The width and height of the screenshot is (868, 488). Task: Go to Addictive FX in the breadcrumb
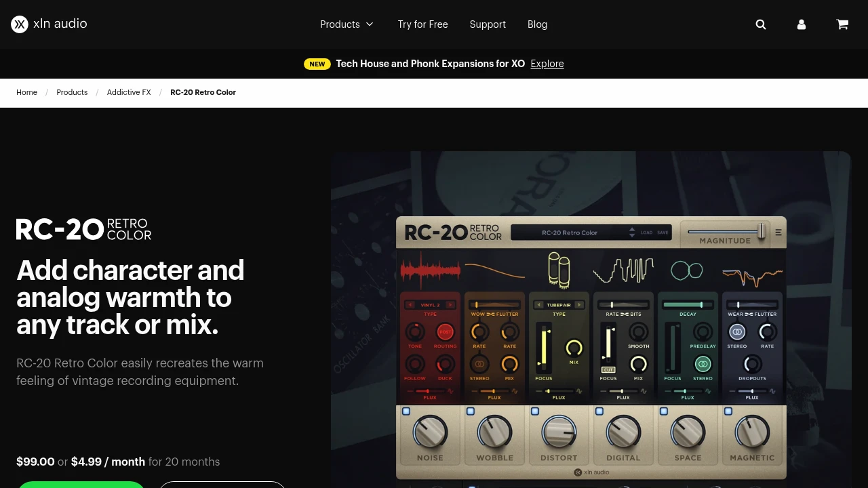[x=129, y=92]
